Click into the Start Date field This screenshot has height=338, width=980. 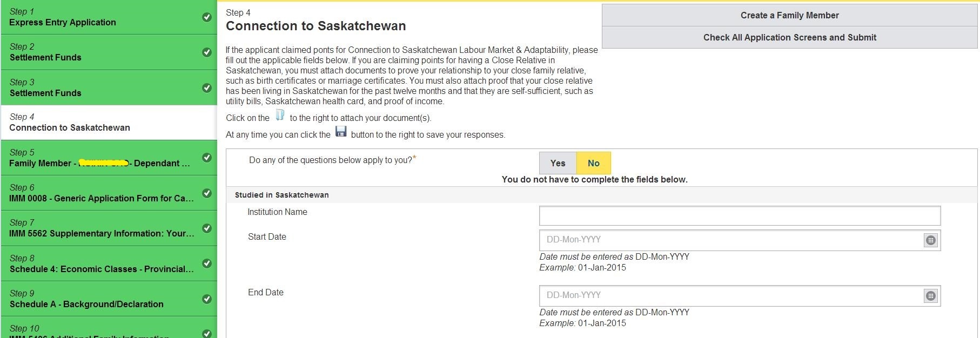[729, 240]
